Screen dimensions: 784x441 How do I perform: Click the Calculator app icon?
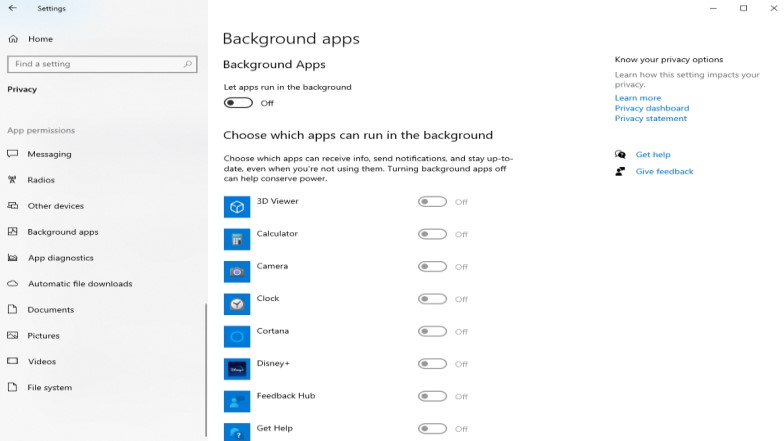(x=236, y=239)
